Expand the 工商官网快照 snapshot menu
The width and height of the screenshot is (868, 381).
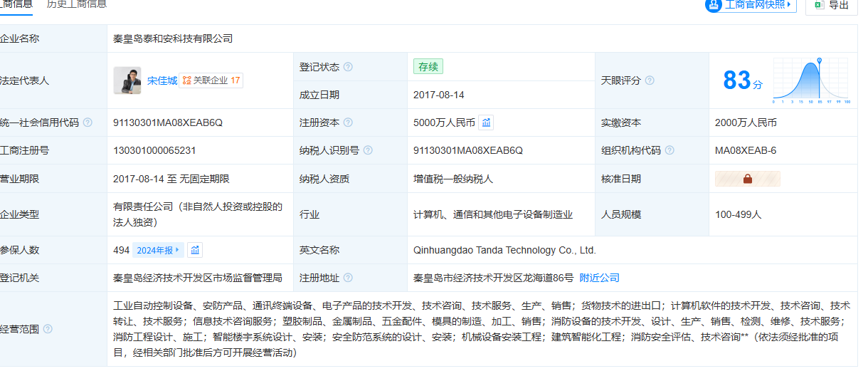(751, 5)
